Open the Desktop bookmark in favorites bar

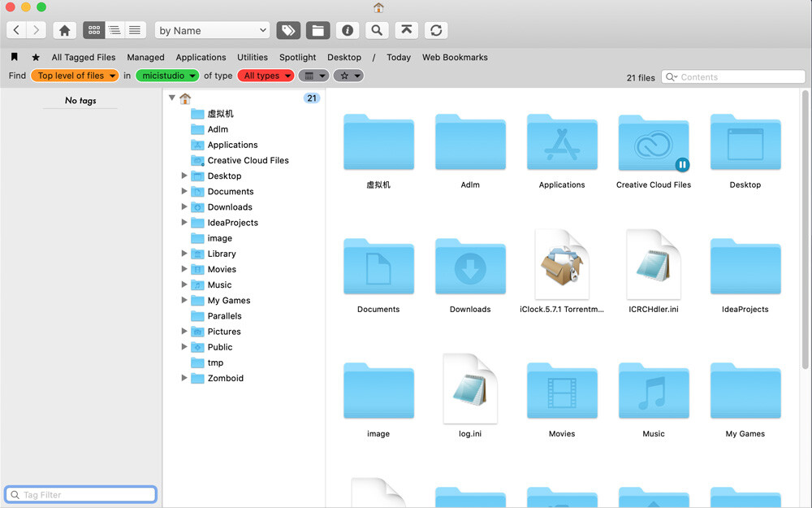pos(344,57)
